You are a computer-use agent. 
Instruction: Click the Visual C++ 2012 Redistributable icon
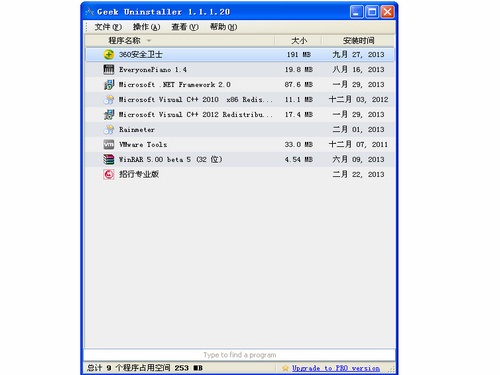(x=109, y=114)
